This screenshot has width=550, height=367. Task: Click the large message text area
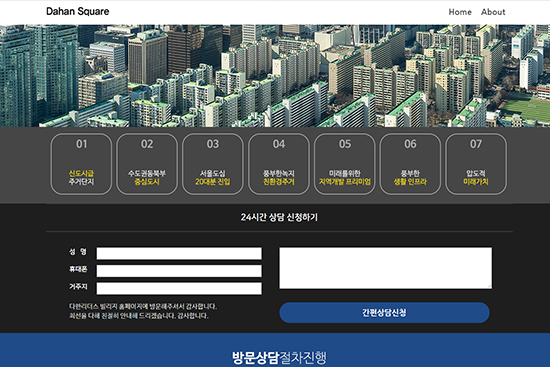tap(385, 268)
